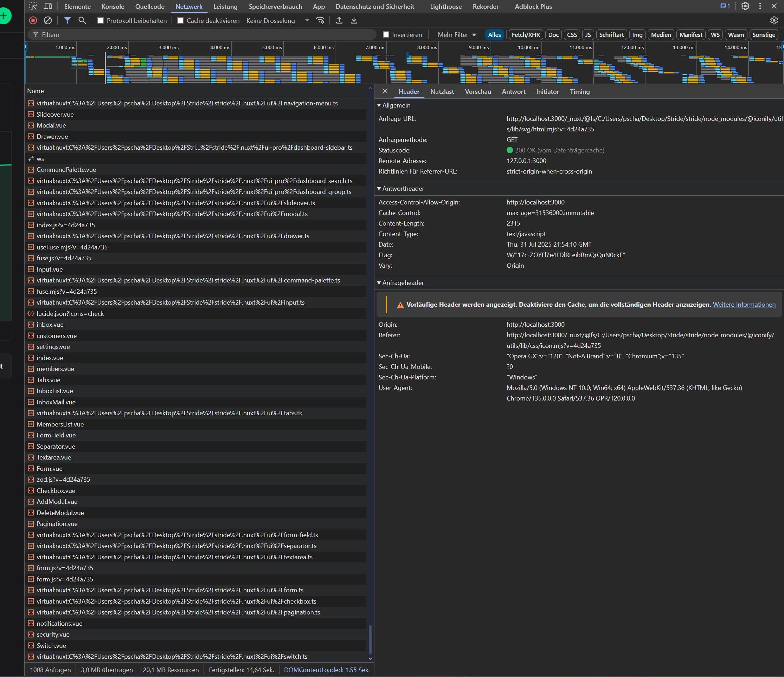
Task: Export HAR file download icon
Action: click(x=354, y=20)
